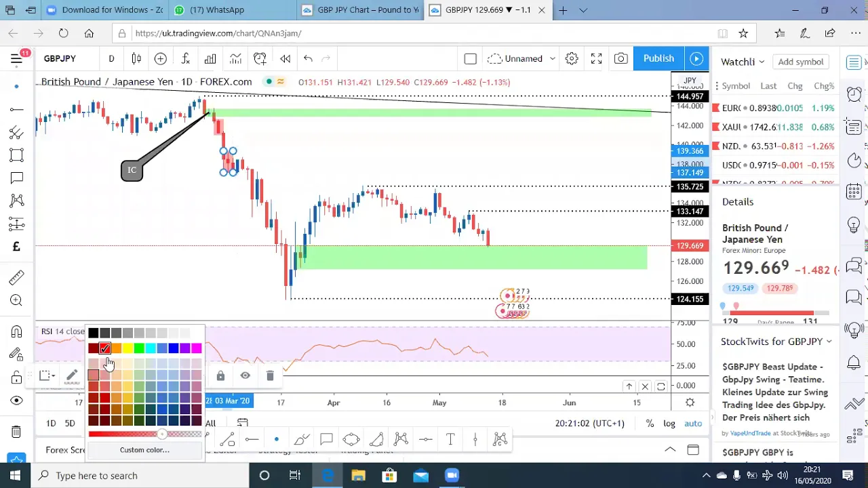Create an alert with the alarm clock icon

tap(260, 59)
